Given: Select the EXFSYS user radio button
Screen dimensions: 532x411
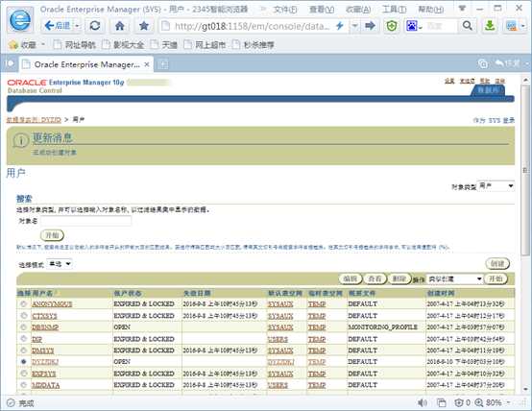Looking at the screenshot, I should pos(23,374).
